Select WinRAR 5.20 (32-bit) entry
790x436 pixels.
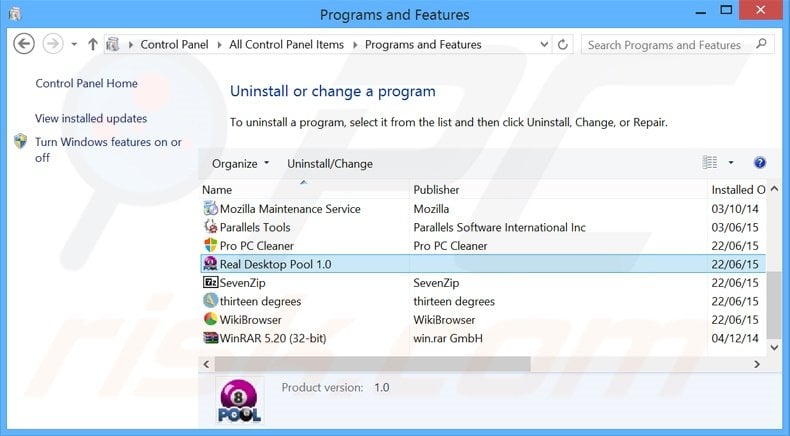click(x=273, y=338)
